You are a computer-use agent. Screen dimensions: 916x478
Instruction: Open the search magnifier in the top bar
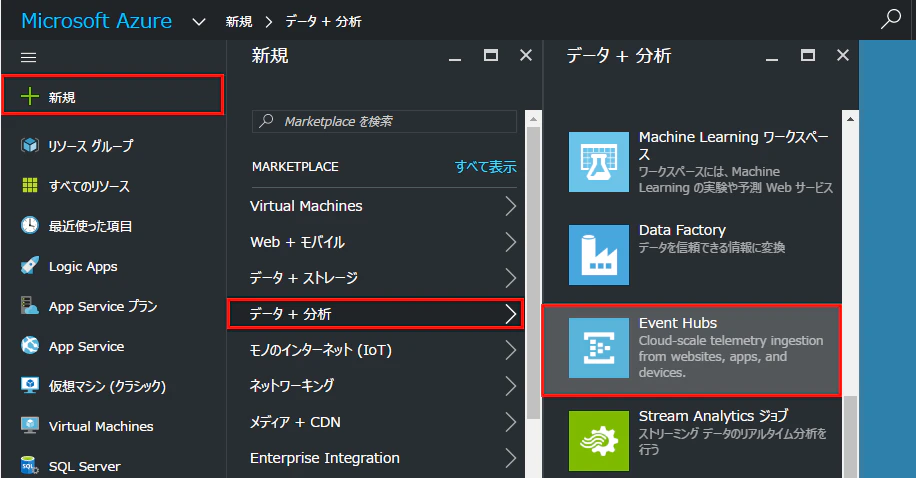click(x=890, y=19)
